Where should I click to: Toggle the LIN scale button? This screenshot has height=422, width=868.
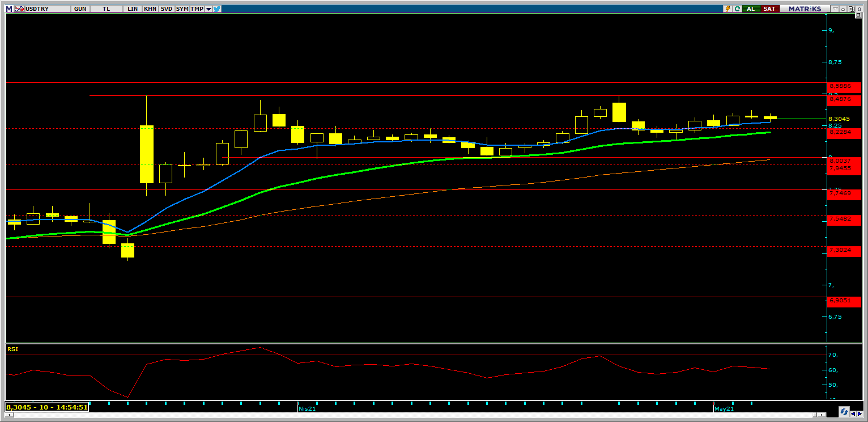click(x=133, y=9)
